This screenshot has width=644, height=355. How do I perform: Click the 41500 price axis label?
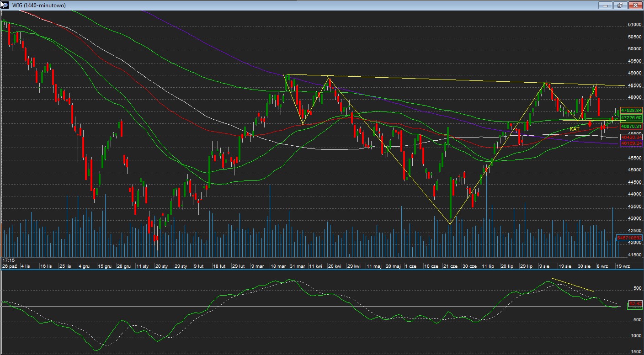(x=634, y=254)
